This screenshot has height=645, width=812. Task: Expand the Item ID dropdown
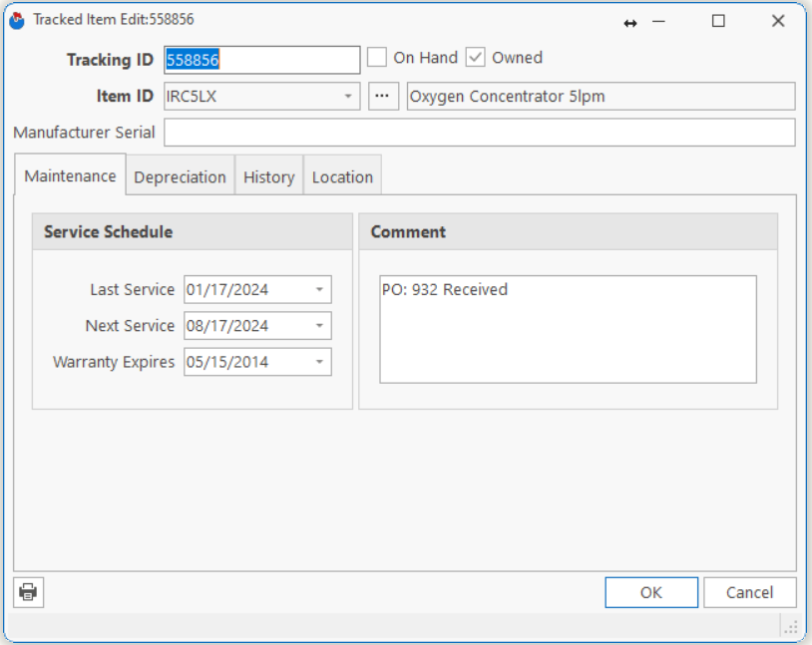[348, 97]
